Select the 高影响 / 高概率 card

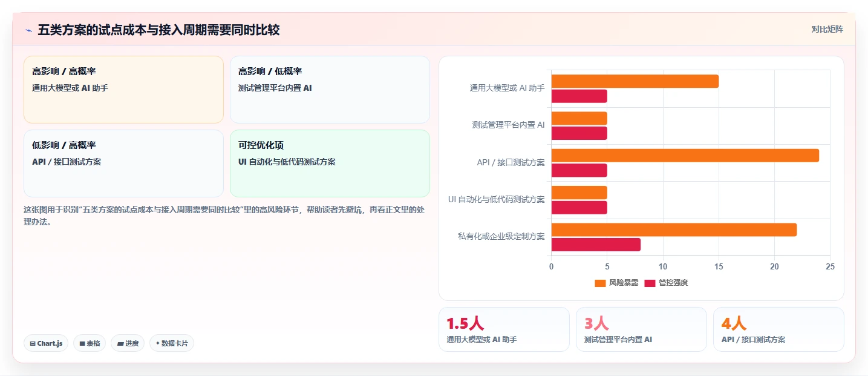[123, 89]
